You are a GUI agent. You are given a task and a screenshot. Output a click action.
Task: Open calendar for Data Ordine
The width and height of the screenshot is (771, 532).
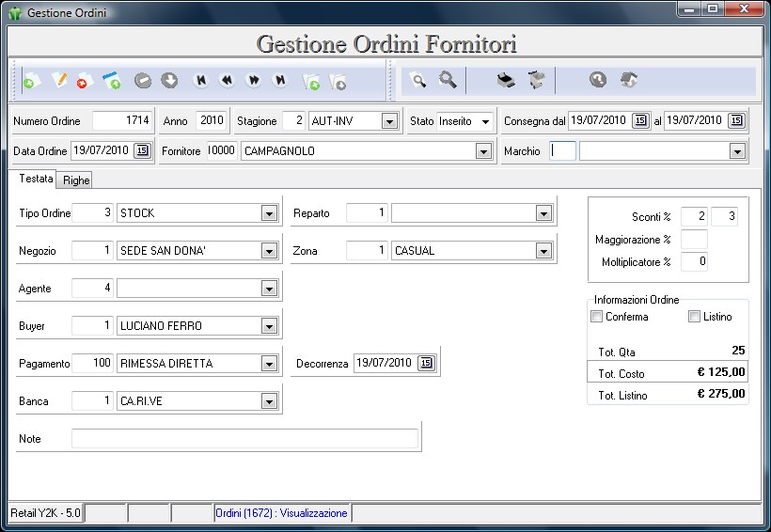(143, 150)
